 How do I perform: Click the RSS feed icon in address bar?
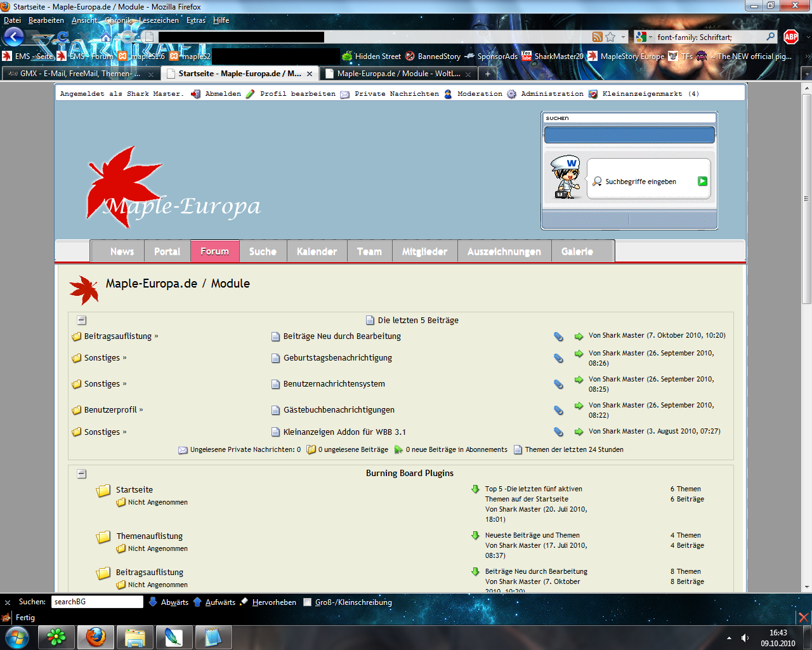597,37
